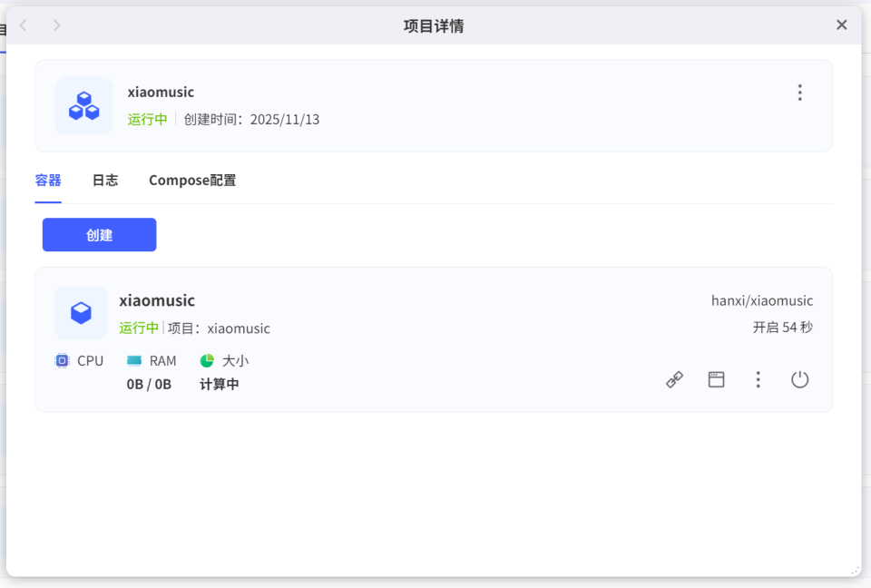Click the power icon to stop the container
The width and height of the screenshot is (871, 588).
coord(799,379)
